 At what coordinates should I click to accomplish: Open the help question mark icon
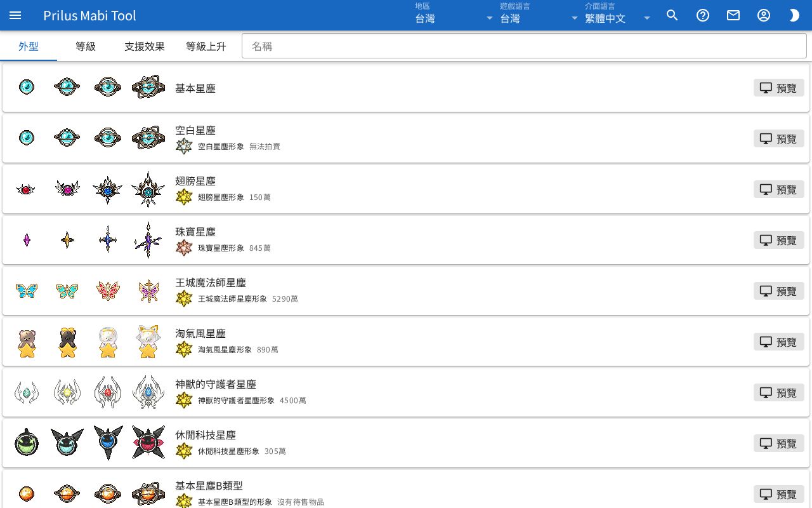703,15
